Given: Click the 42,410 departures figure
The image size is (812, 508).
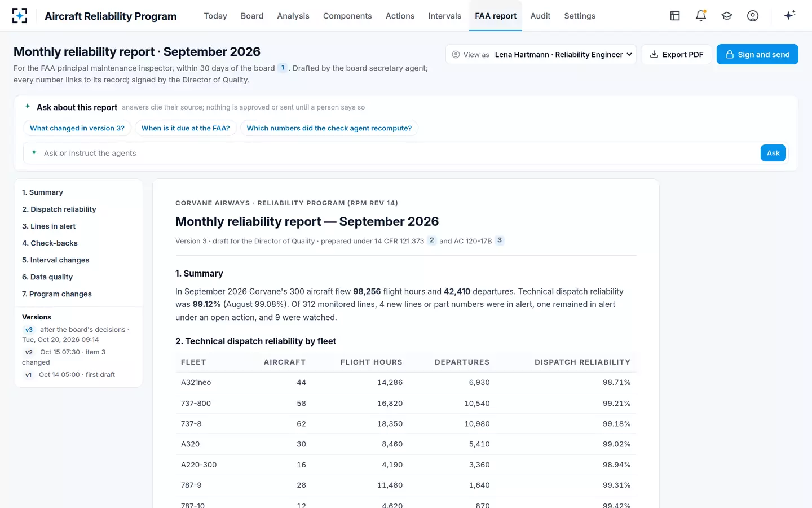Looking at the screenshot, I should [457, 291].
